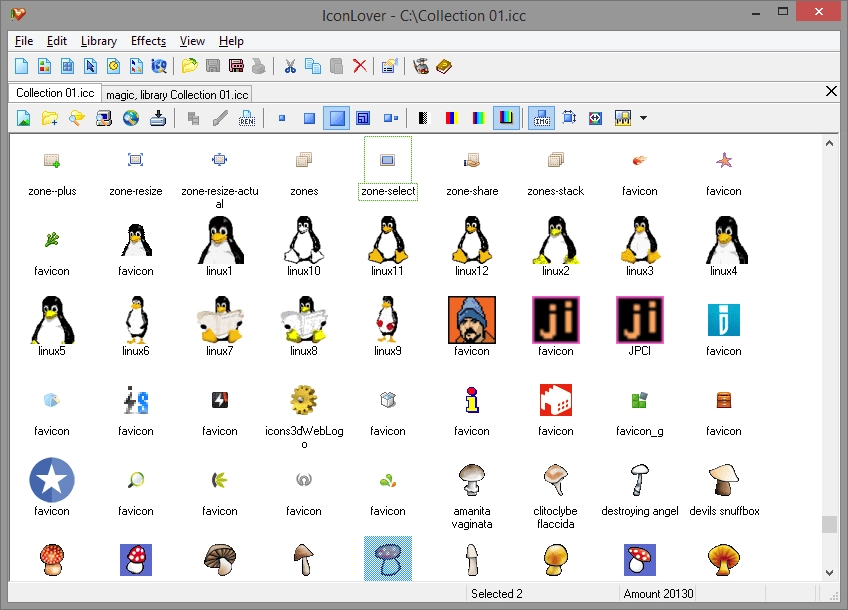848x610 pixels.
Task: Toggle the rainbow 256-color depth filter
Action: tap(479, 118)
